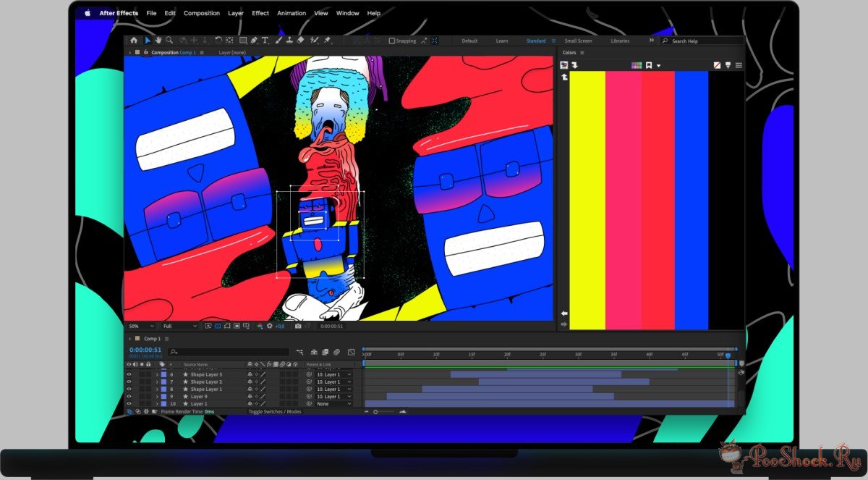
Task: Hide Shape Layer 3 using its eye
Action: [x=129, y=374]
